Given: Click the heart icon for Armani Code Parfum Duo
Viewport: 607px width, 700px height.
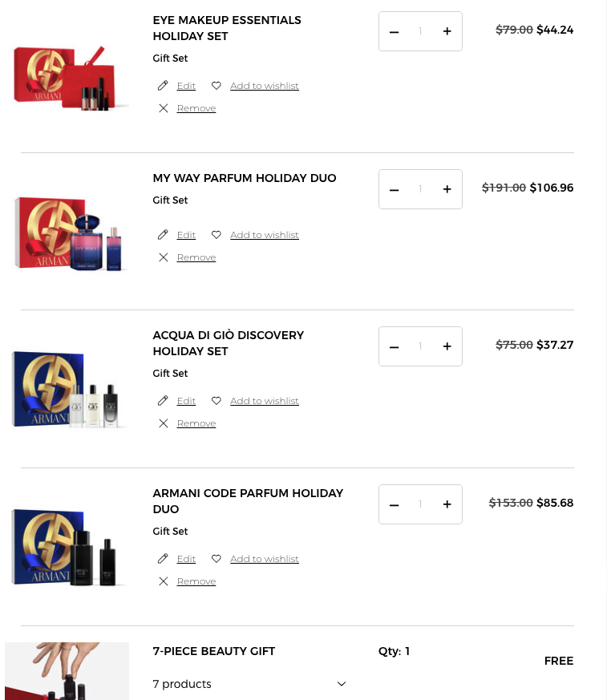Looking at the screenshot, I should pyautogui.click(x=216, y=558).
